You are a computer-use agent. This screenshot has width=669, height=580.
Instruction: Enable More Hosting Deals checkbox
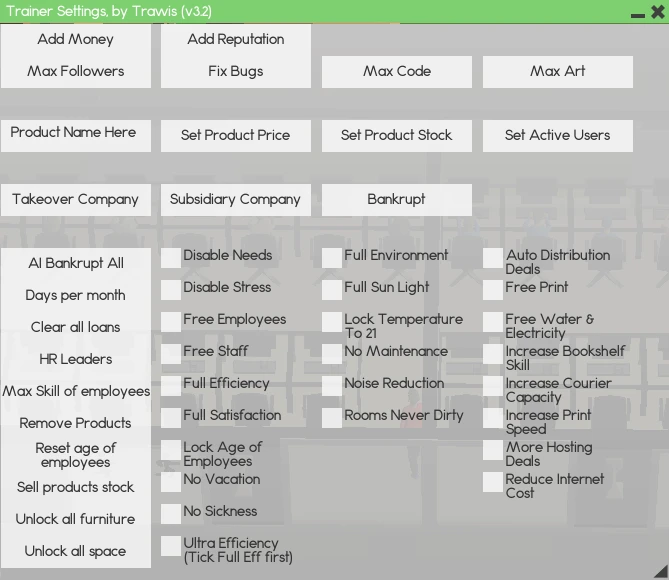pyautogui.click(x=493, y=450)
